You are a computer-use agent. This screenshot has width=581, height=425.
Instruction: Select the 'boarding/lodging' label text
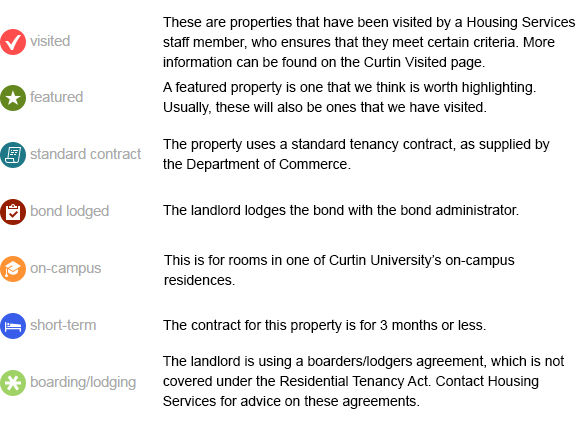(x=83, y=382)
